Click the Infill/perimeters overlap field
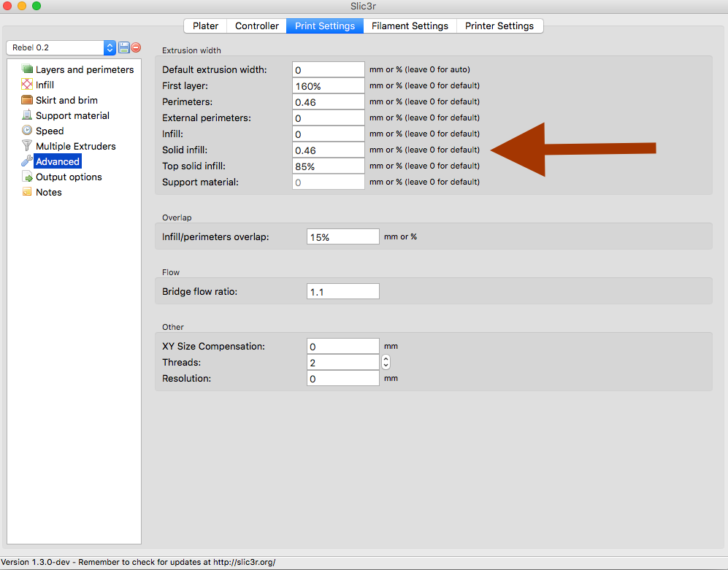The image size is (728, 570). pyautogui.click(x=342, y=237)
